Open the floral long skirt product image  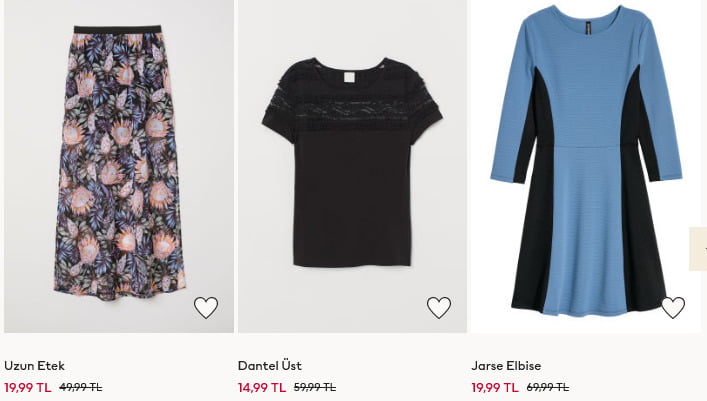[x=119, y=166]
